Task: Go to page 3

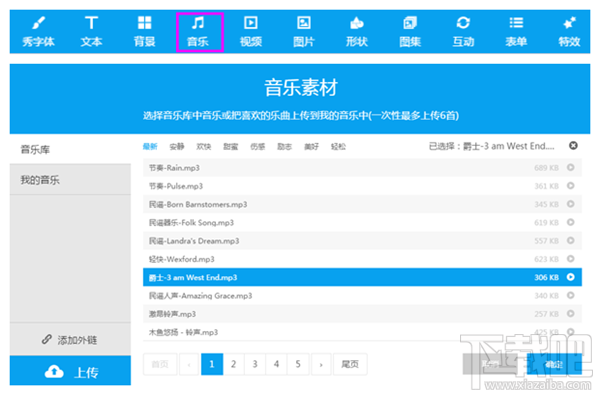Action: coord(255,364)
